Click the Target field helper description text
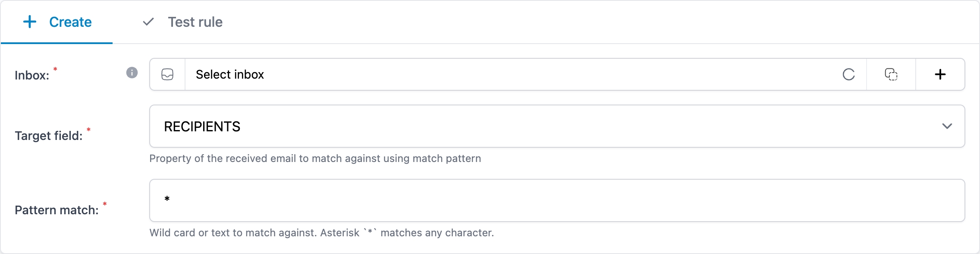980x254 pixels. coord(315,159)
